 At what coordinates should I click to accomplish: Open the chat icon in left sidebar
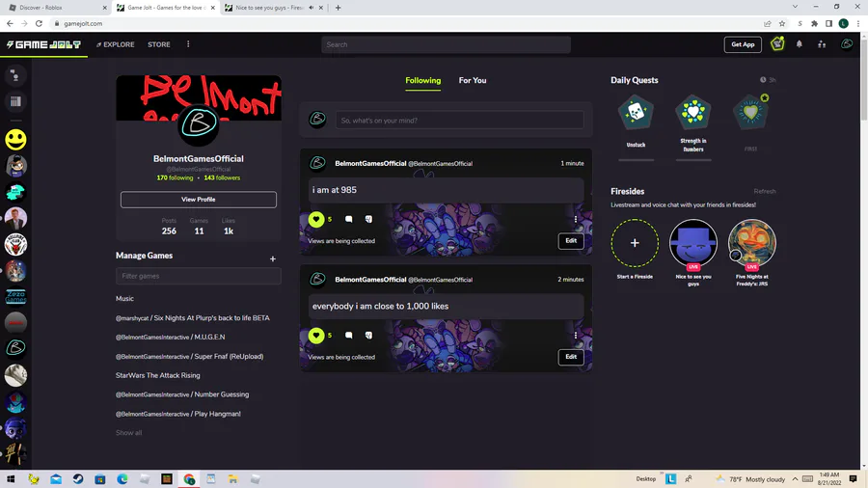(x=15, y=75)
